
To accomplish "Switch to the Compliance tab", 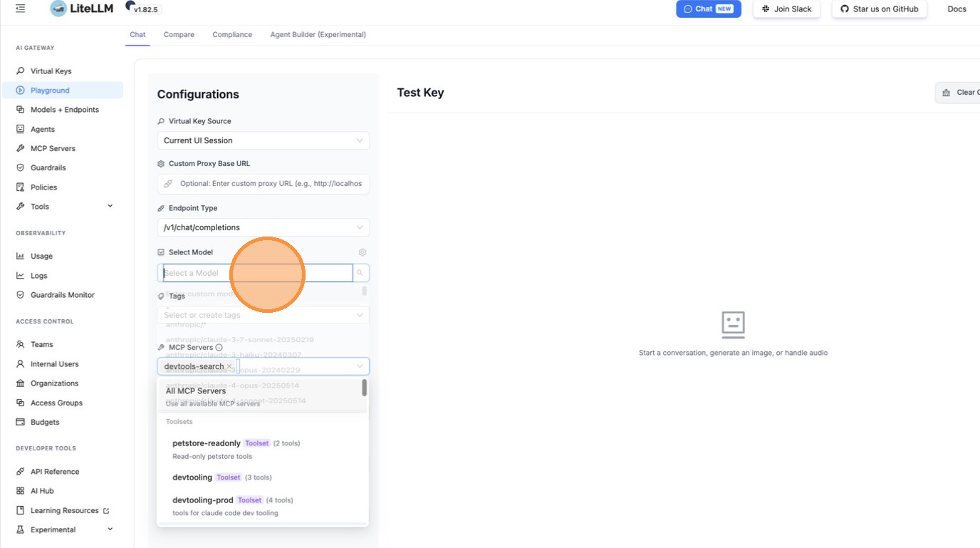I will (x=232, y=34).
